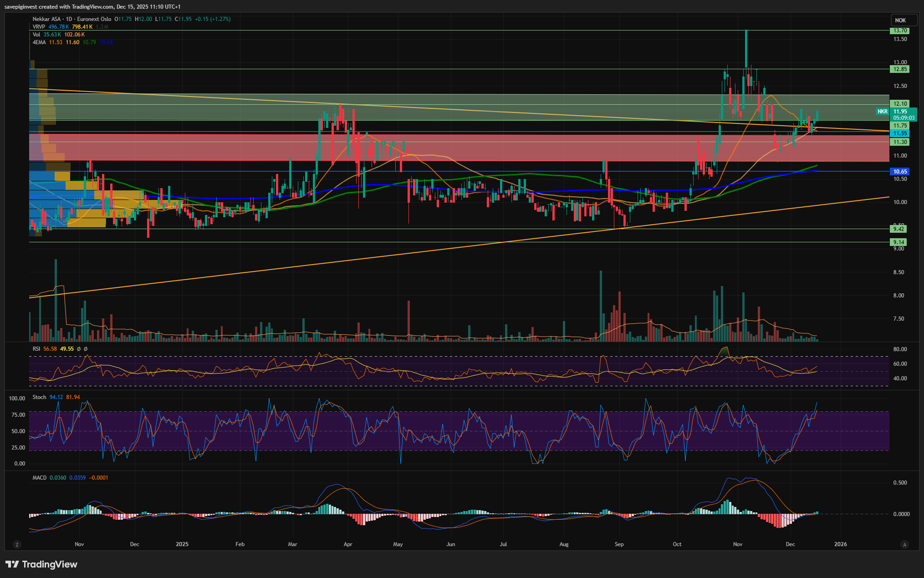This screenshot has width=924, height=578.
Task: Select the blue 10.65 price label
Action: 899,172
